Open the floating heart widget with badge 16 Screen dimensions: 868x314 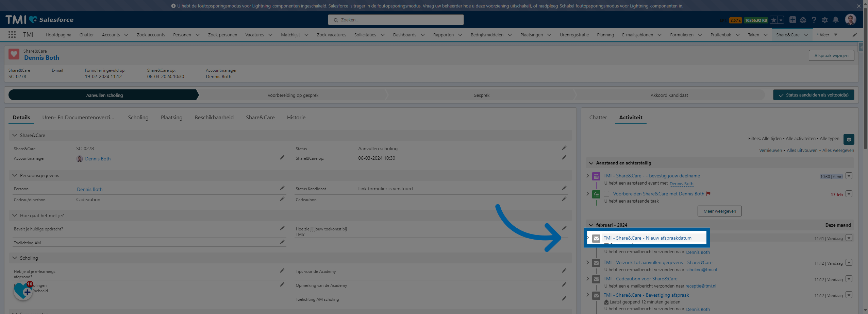click(x=23, y=291)
